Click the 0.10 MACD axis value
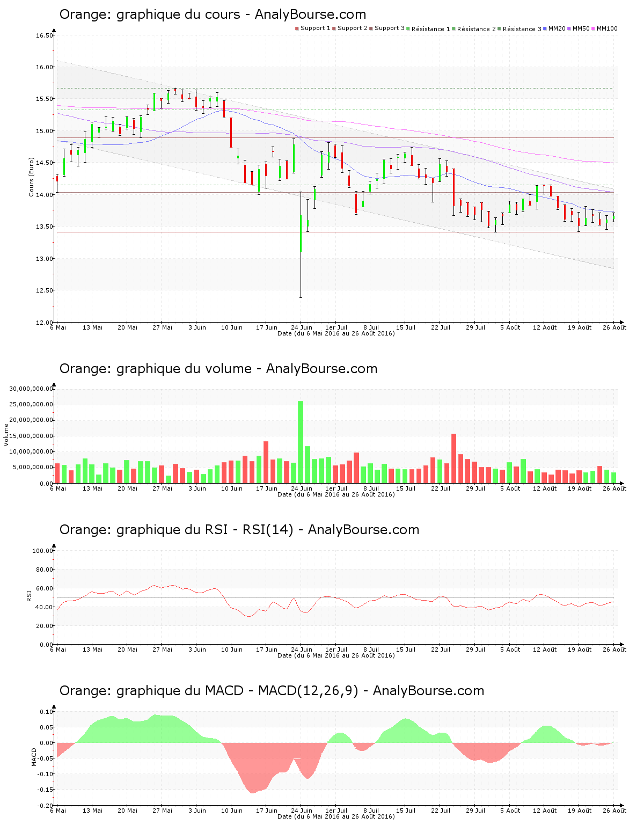 pos(46,712)
